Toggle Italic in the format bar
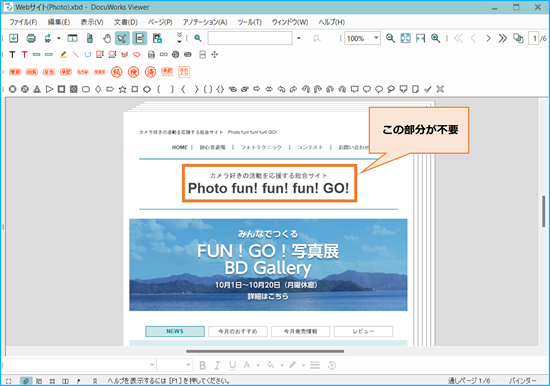 click(x=217, y=365)
